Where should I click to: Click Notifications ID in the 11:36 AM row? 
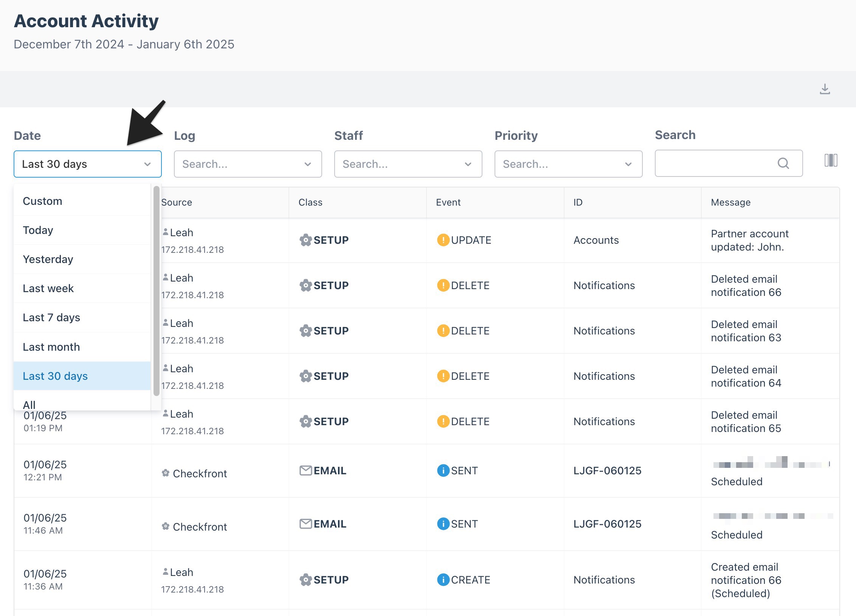point(604,580)
